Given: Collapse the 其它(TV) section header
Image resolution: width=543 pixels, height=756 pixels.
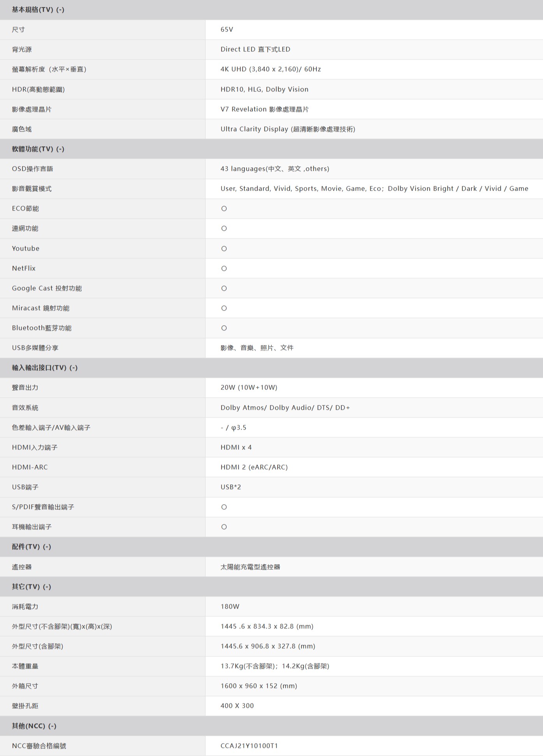Looking at the screenshot, I should [x=31, y=587].
